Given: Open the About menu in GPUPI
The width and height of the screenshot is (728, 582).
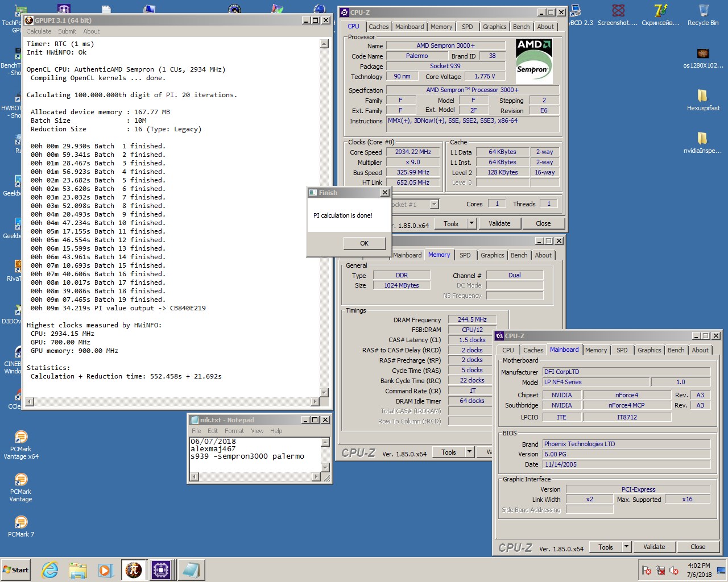Looking at the screenshot, I should point(91,31).
